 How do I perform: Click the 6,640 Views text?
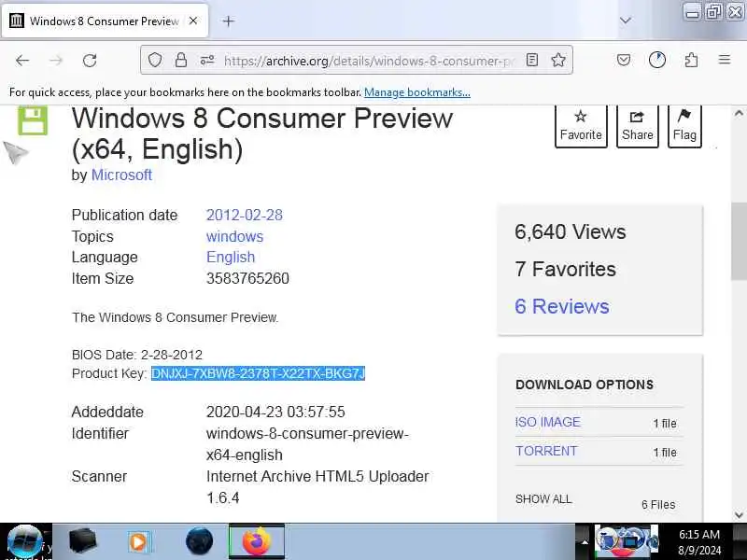point(571,231)
